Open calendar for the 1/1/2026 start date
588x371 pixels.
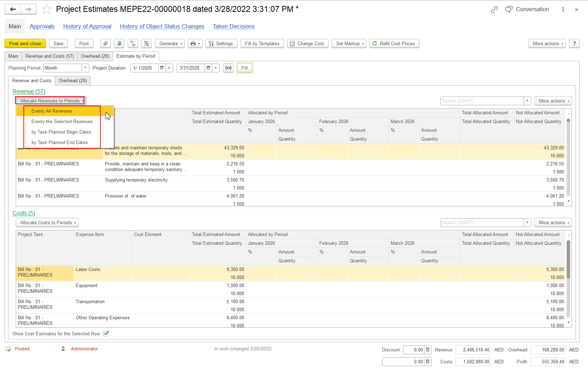pyautogui.click(x=162, y=68)
